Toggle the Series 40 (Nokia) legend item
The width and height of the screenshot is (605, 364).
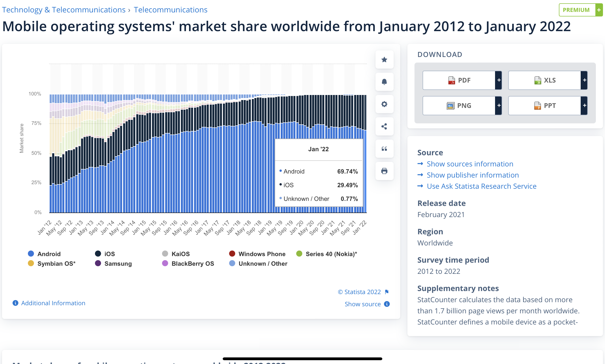pyautogui.click(x=327, y=254)
